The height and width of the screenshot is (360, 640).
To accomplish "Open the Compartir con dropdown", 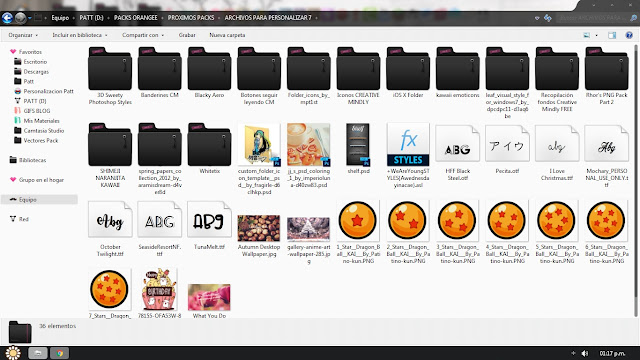I will pyautogui.click(x=143, y=35).
